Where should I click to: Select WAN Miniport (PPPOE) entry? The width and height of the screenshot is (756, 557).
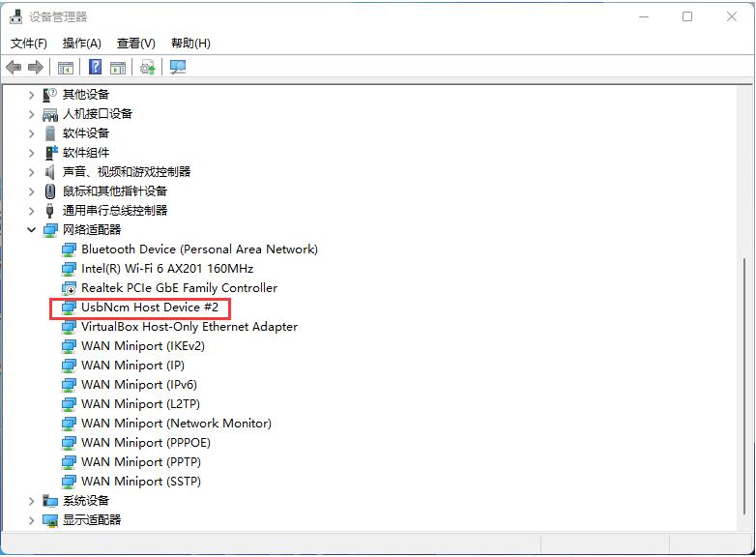(146, 442)
